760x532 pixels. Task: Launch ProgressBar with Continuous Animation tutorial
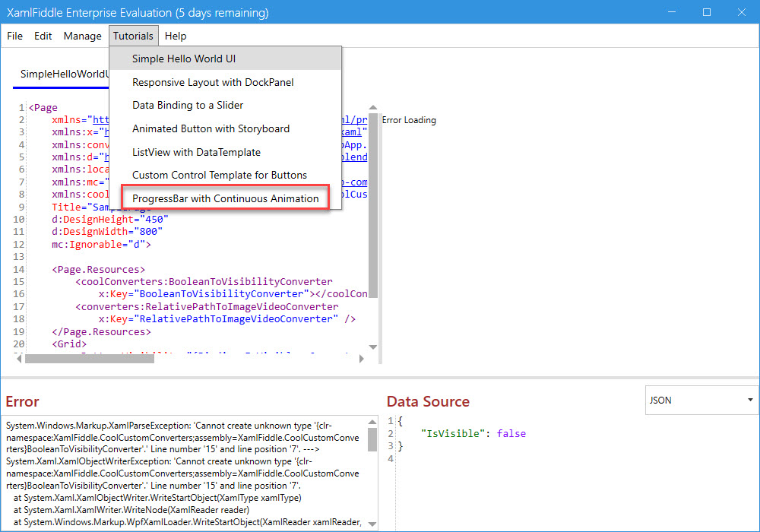click(225, 198)
